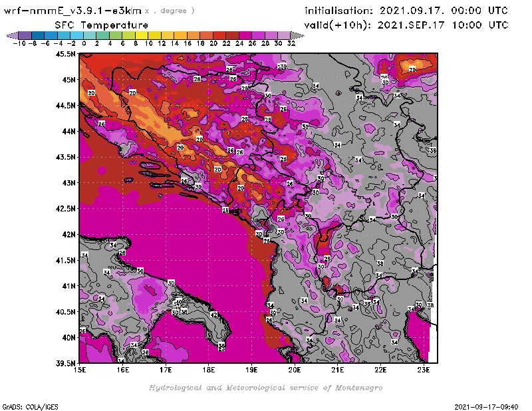
Task: Click the wrf-nmmE_v3.9.1 model label
Action: (x=72, y=11)
